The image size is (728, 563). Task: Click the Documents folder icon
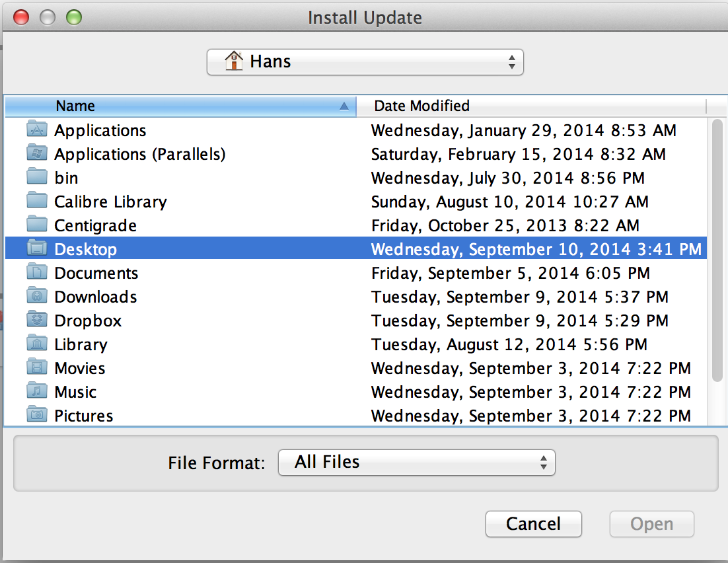pos(37,273)
